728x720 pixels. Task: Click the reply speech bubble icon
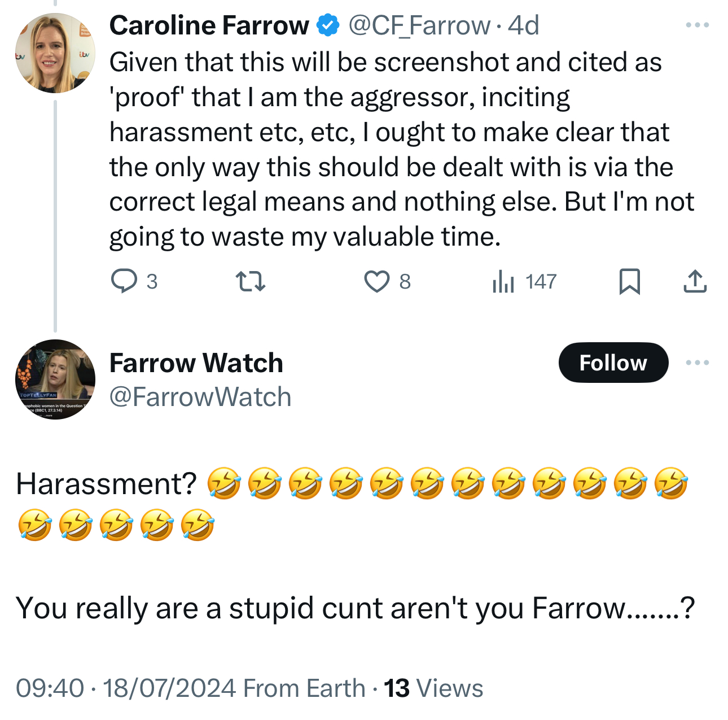124,281
